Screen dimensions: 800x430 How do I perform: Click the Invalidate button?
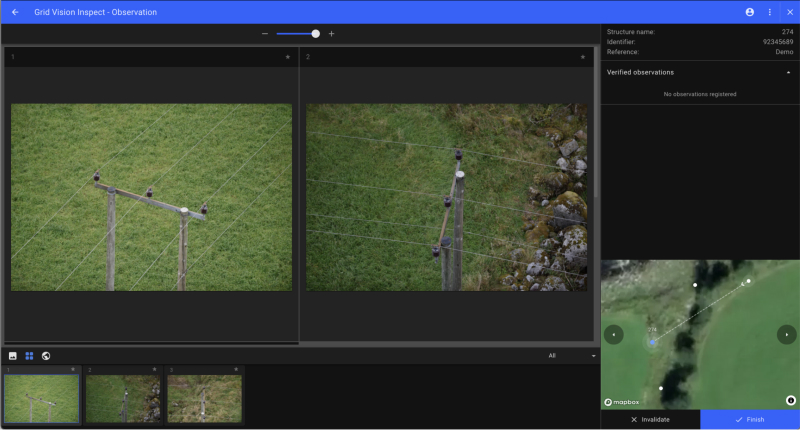click(651, 419)
